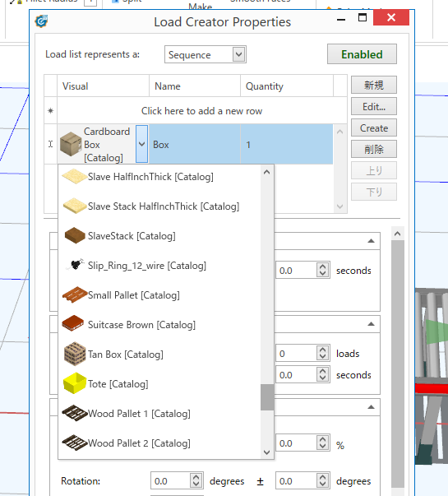Select Slave HalfInchThick [Catalog] entry

(160, 177)
